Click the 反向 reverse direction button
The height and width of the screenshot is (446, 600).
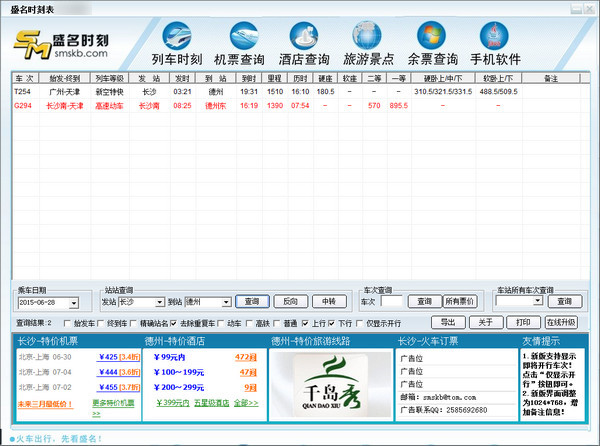point(289,301)
